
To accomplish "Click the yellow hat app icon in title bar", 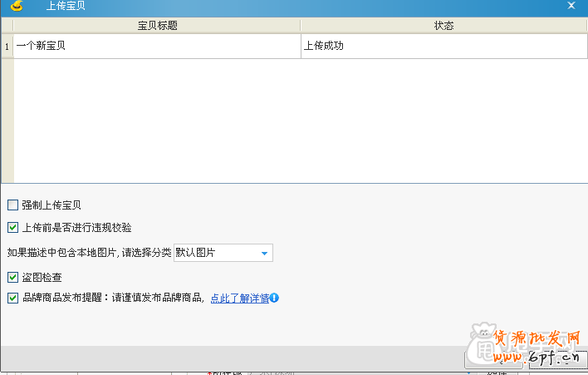I will click(x=16, y=6).
